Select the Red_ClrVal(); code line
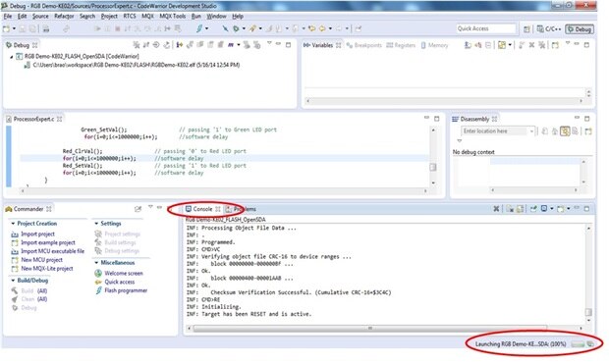 click(83, 151)
